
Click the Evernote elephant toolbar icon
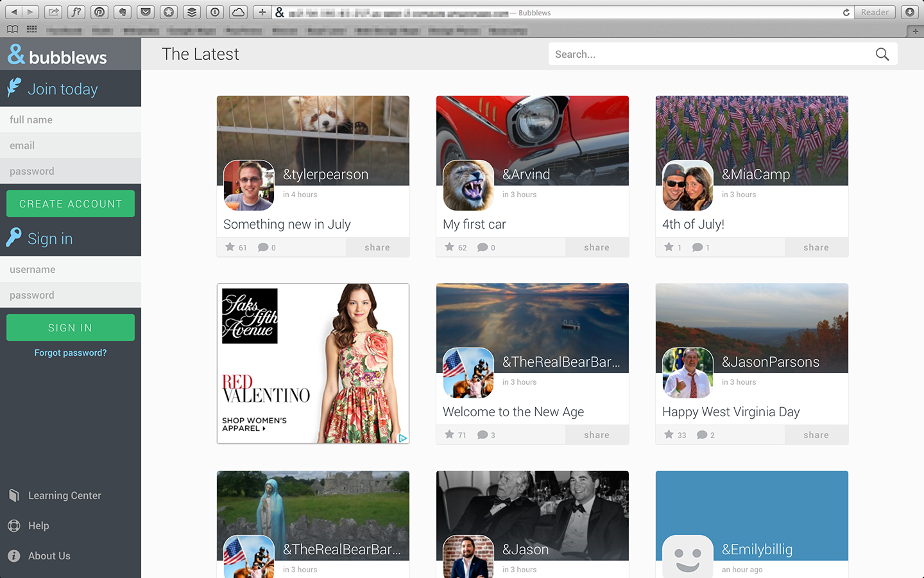click(x=123, y=12)
